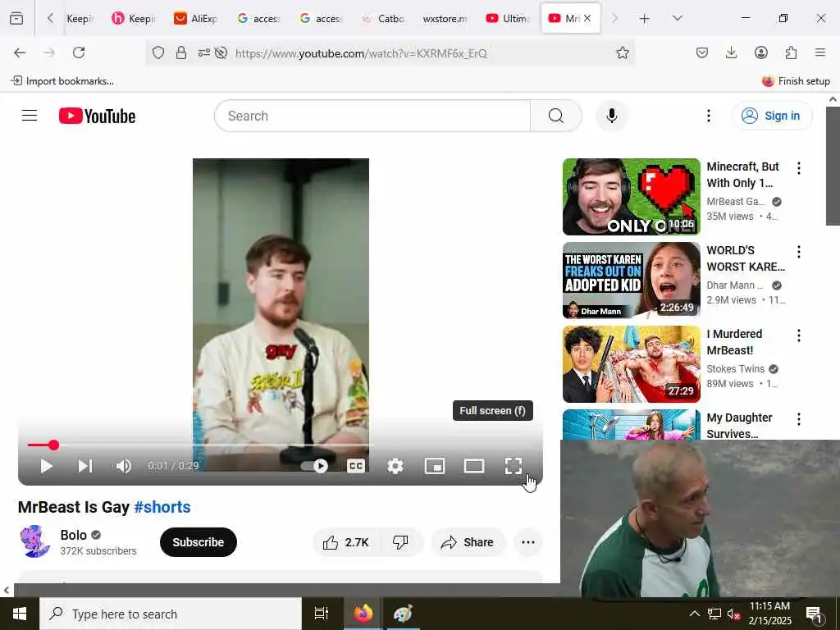
Task: Click Finish setup button
Action: click(796, 81)
